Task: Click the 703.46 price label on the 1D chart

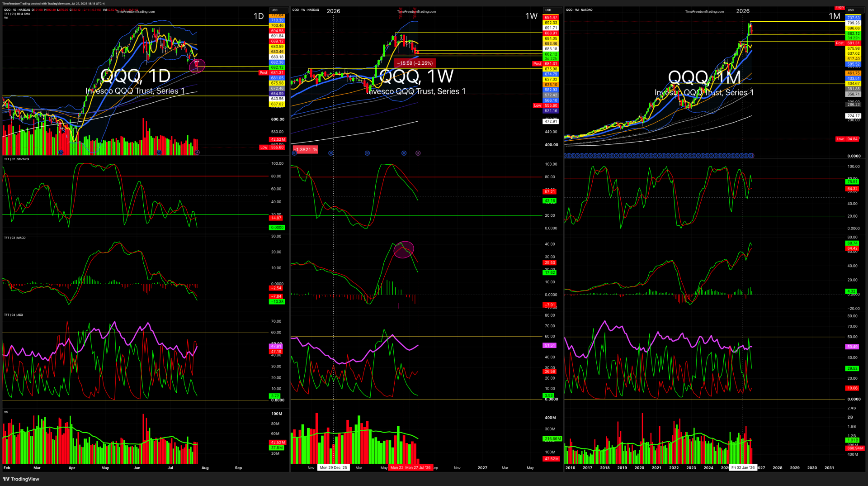Action: coord(278,26)
